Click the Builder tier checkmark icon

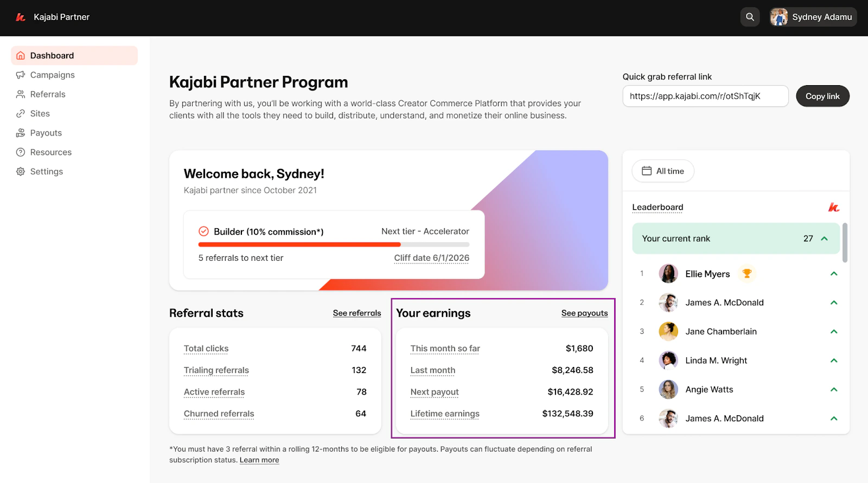coord(203,231)
